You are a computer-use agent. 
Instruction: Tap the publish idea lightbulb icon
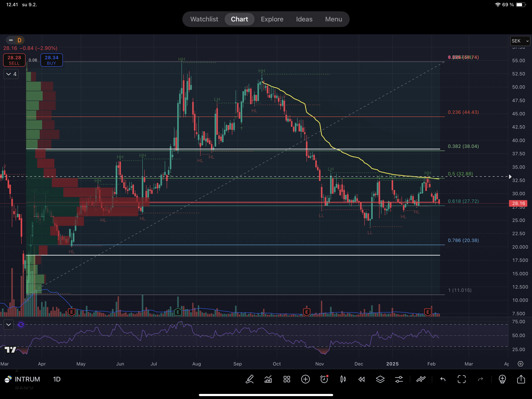click(x=502, y=379)
